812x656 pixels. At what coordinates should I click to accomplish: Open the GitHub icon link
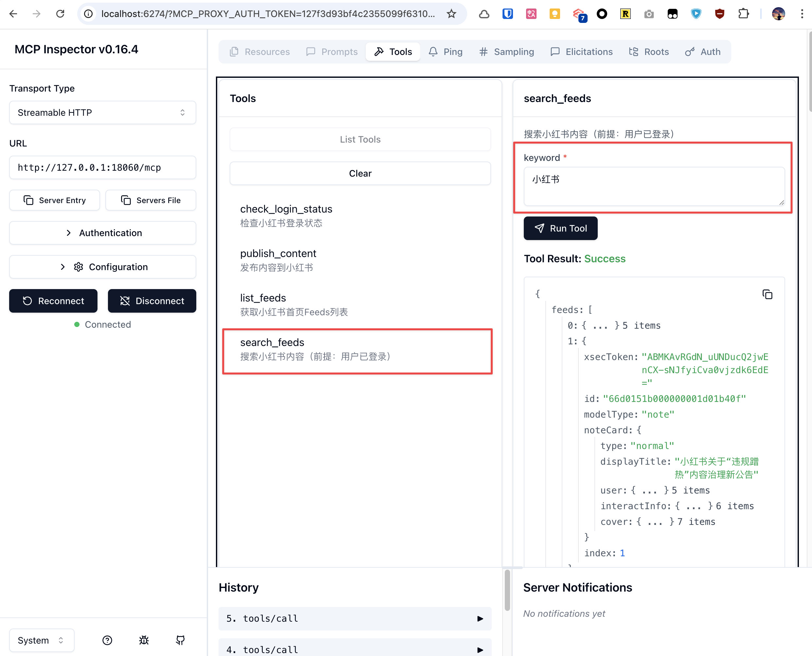(x=180, y=640)
